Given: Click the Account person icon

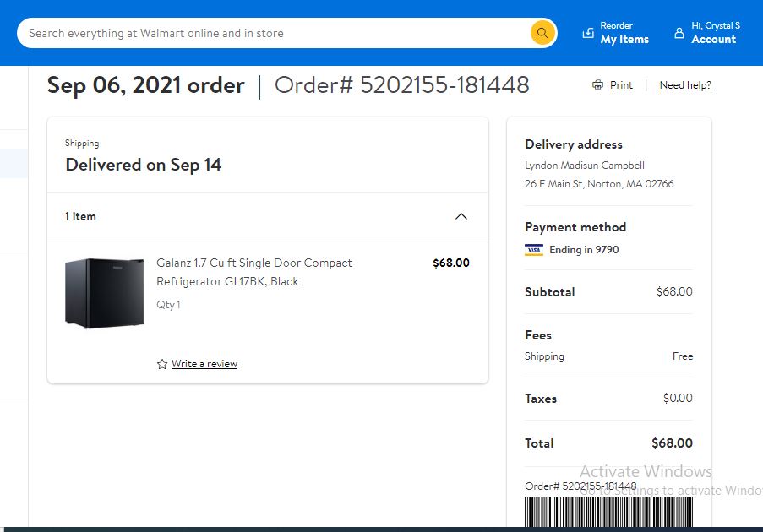Looking at the screenshot, I should click(x=679, y=33).
